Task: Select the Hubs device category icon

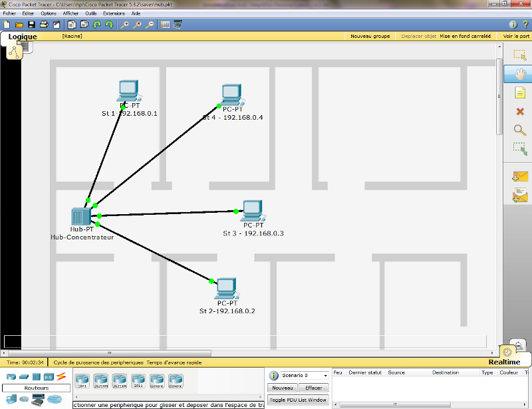Action: (x=37, y=376)
